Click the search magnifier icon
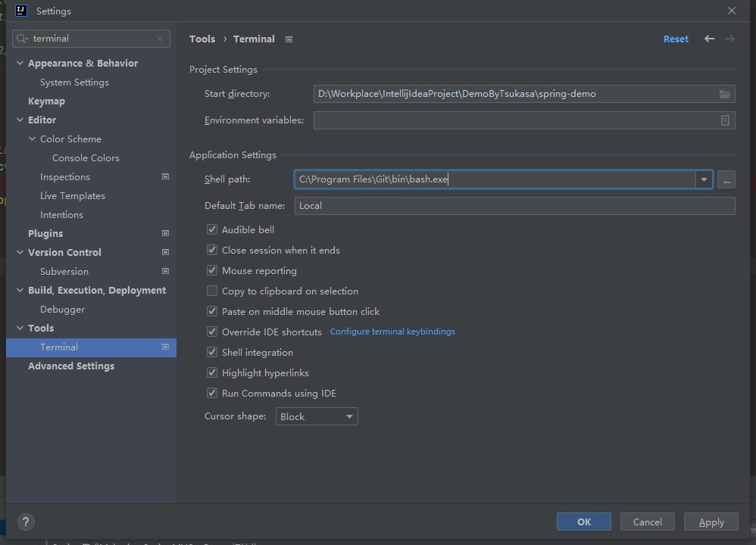This screenshot has width=756, height=545. click(x=22, y=39)
